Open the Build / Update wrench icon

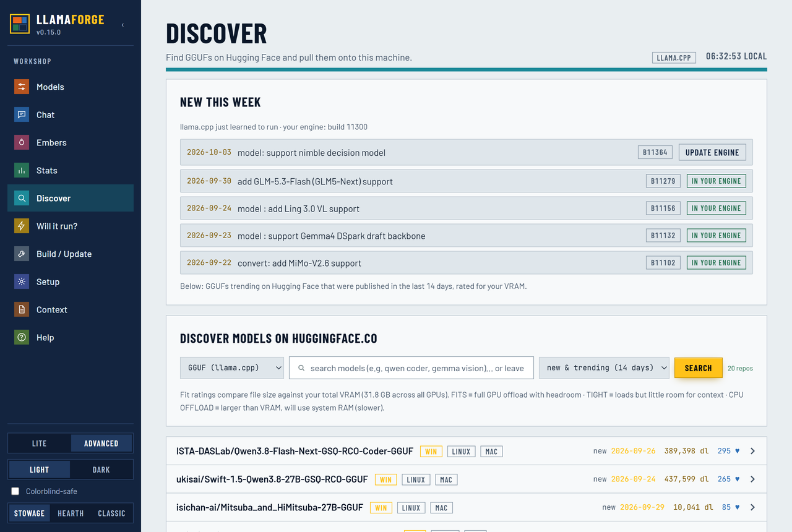(x=22, y=254)
